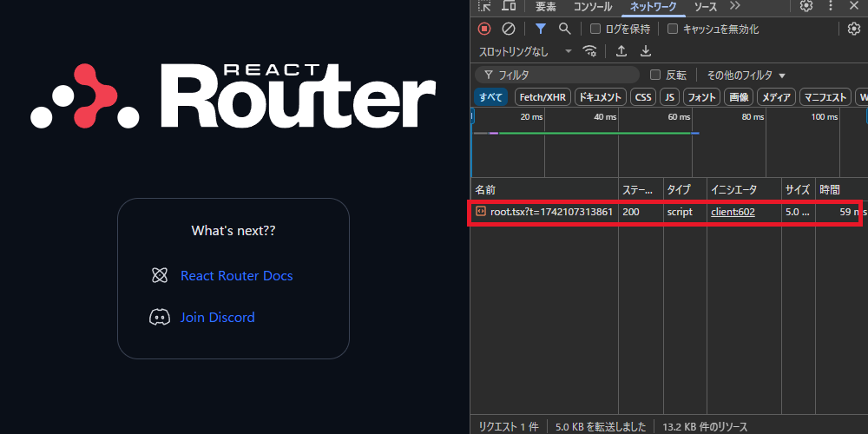Filter requests by CSS
The height and width of the screenshot is (434, 868).
coord(643,97)
